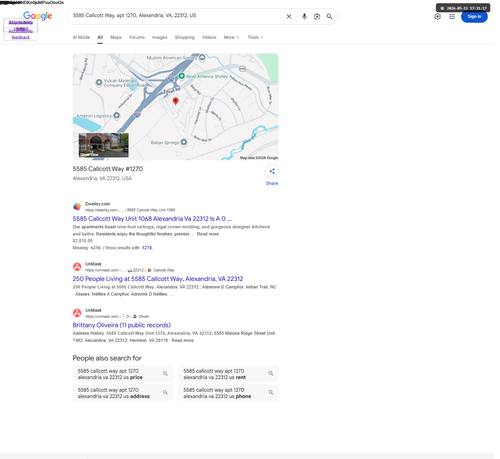Expand the Tools dropdown
This screenshot has width=500, height=459.
click(255, 37)
